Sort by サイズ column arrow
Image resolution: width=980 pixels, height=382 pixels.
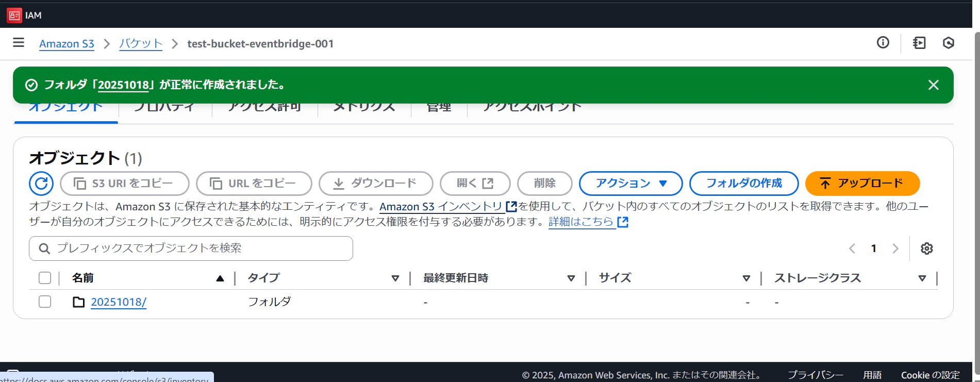pyautogui.click(x=746, y=278)
